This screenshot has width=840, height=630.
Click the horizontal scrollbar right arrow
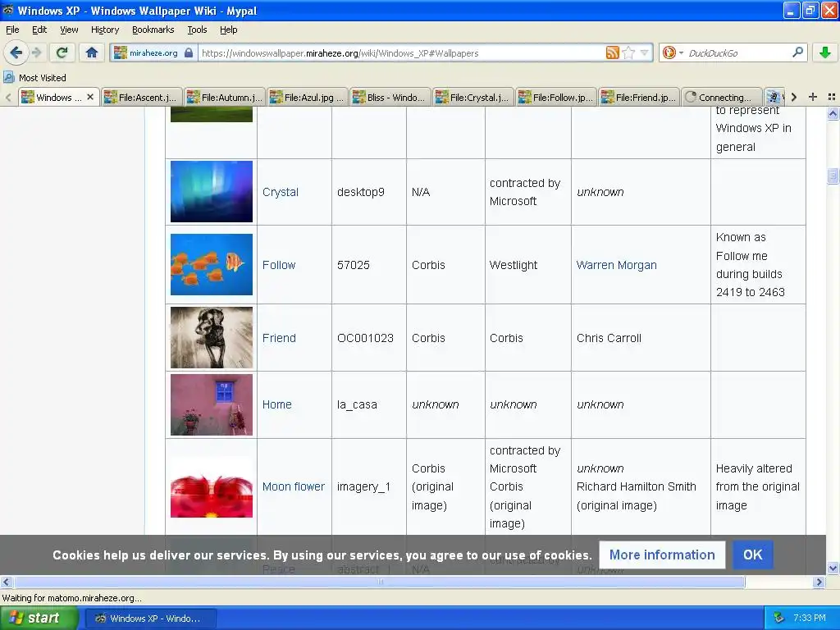point(819,582)
